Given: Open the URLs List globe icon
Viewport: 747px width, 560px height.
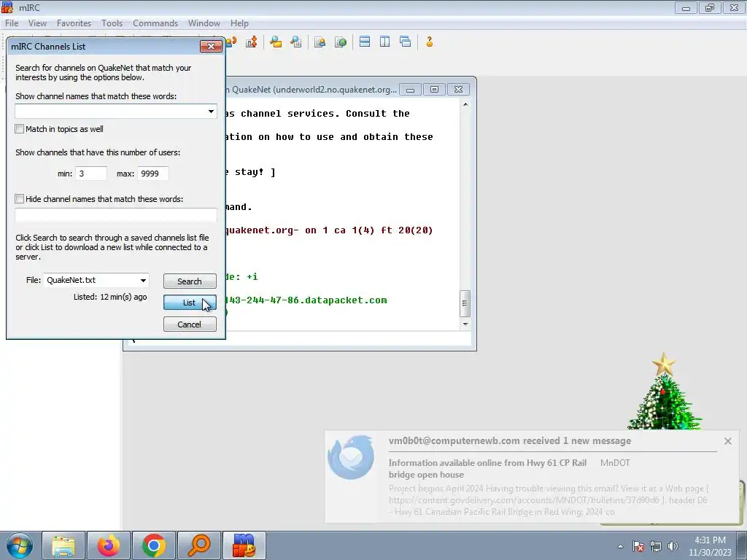Looking at the screenshot, I should click(341, 42).
